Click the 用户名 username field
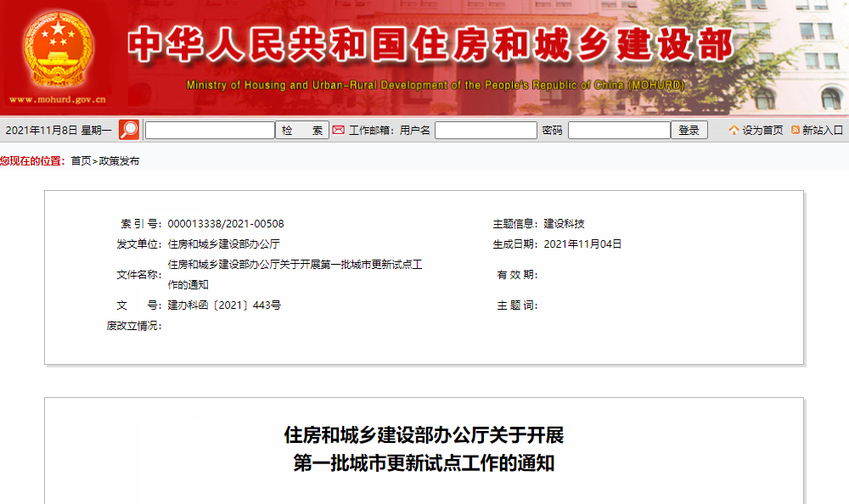 [x=486, y=129]
